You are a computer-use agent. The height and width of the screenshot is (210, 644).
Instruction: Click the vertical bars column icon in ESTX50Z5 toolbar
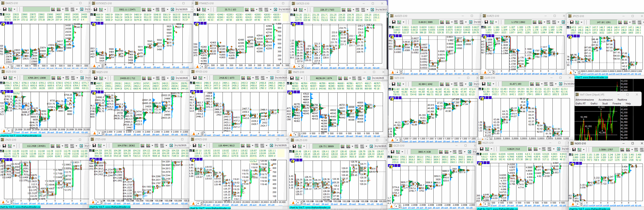(x=158, y=10)
